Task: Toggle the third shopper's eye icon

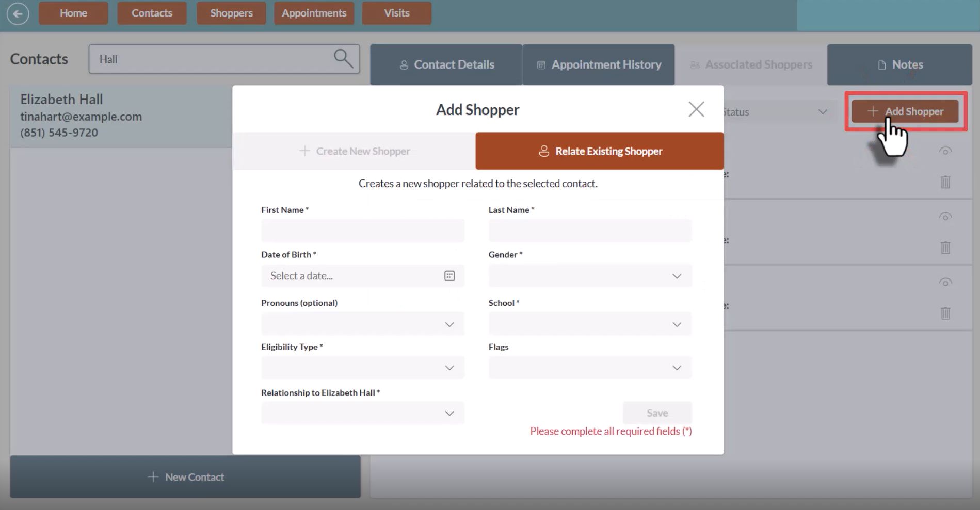Action: click(x=945, y=282)
